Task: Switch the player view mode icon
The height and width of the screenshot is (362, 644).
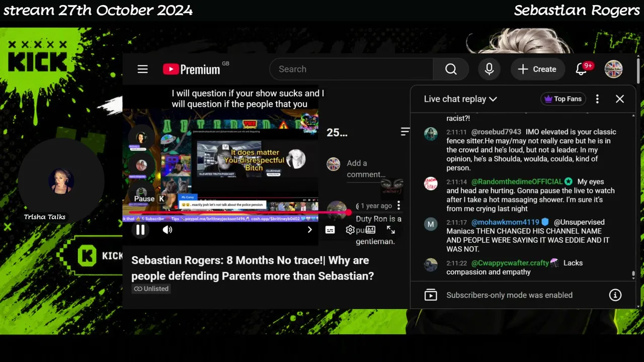Action: click(371, 230)
